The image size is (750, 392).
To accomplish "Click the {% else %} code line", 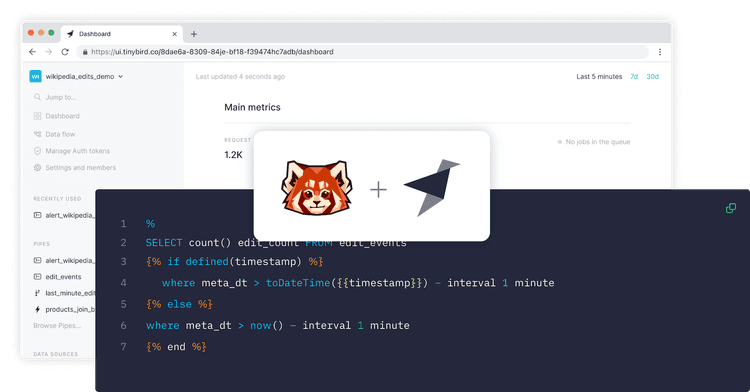I will pos(179,304).
